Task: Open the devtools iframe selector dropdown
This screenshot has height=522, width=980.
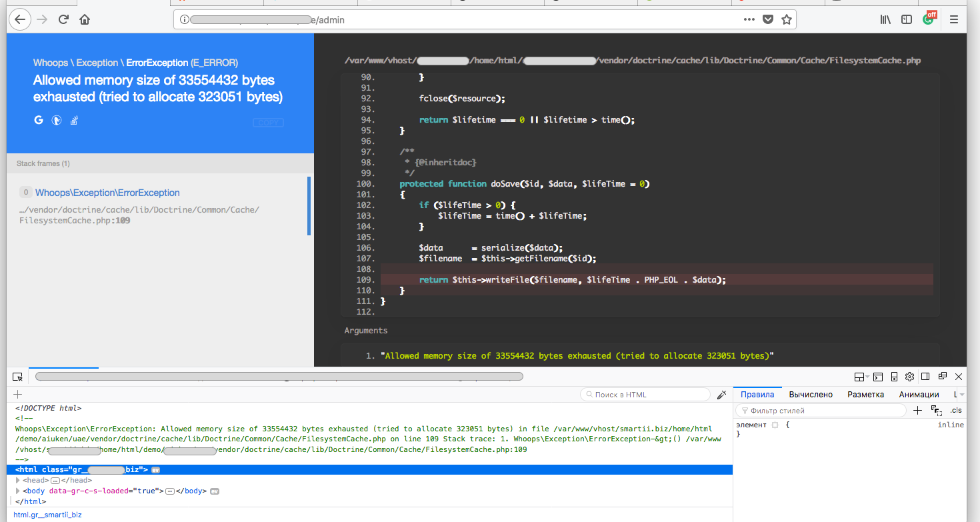Action: coord(860,377)
